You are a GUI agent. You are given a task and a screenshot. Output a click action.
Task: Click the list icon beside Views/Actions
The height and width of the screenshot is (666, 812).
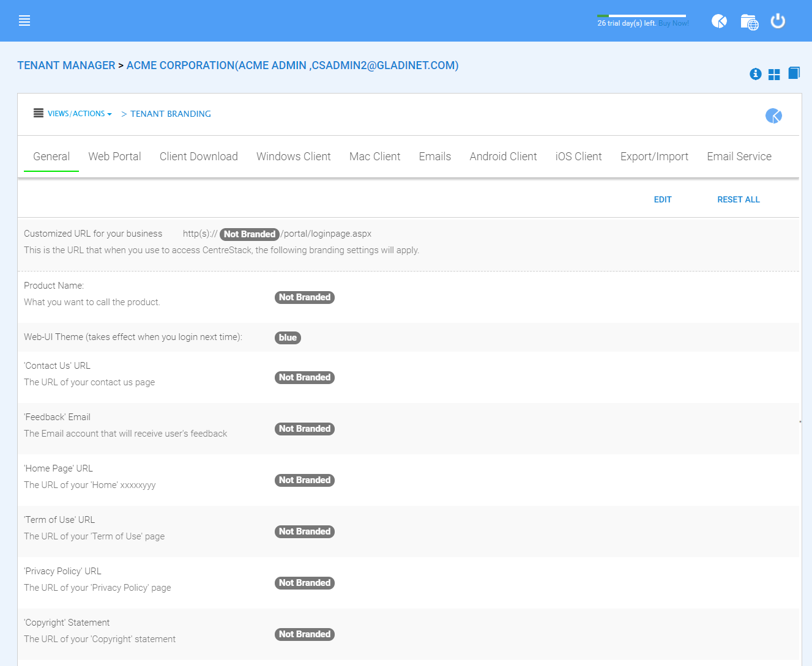(x=39, y=113)
